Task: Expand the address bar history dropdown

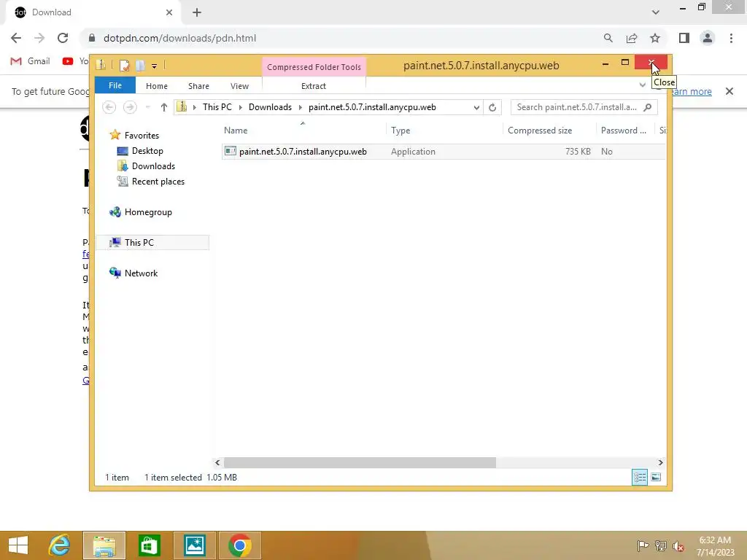Action: (x=476, y=108)
